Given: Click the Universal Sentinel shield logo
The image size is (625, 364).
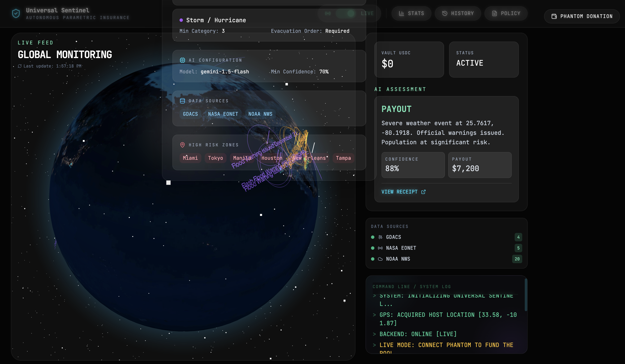Looking at the screenshot, I should [x=16, y=13].
